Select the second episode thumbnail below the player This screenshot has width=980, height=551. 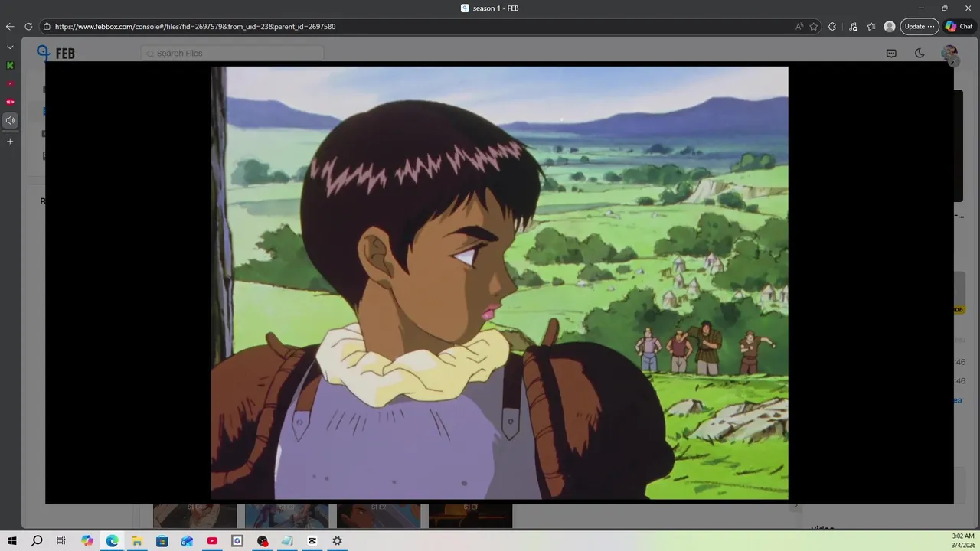pos(286,516)
